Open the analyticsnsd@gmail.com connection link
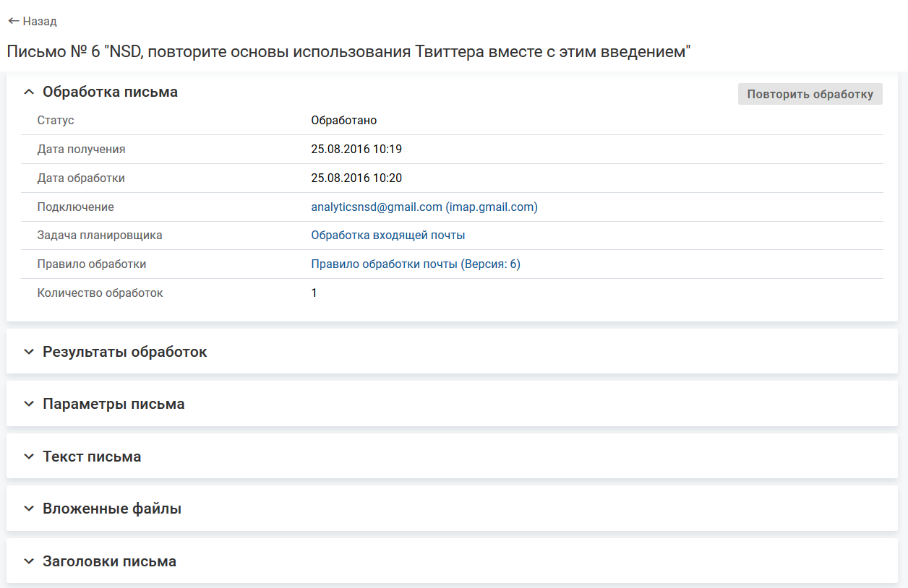 (424, 207)
